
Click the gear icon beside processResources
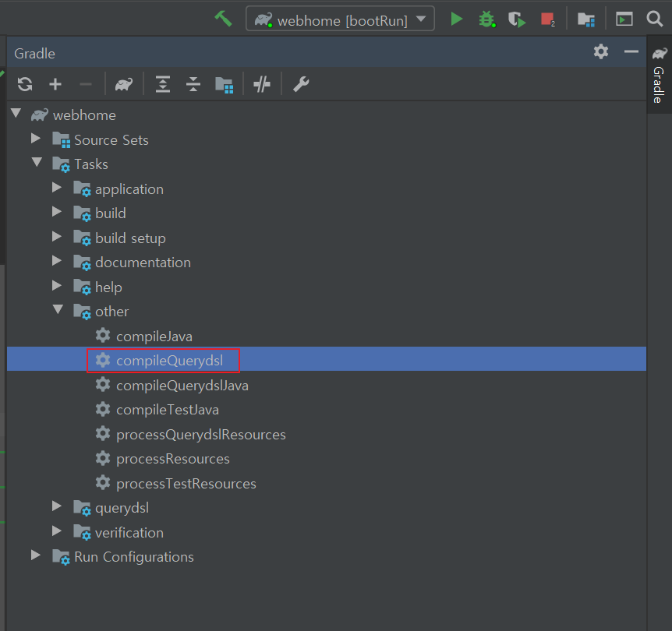tap(103, 458)
